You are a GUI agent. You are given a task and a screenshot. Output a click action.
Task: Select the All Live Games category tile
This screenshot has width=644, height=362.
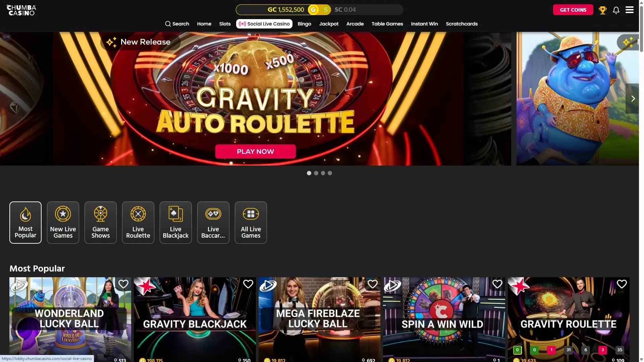251,223
